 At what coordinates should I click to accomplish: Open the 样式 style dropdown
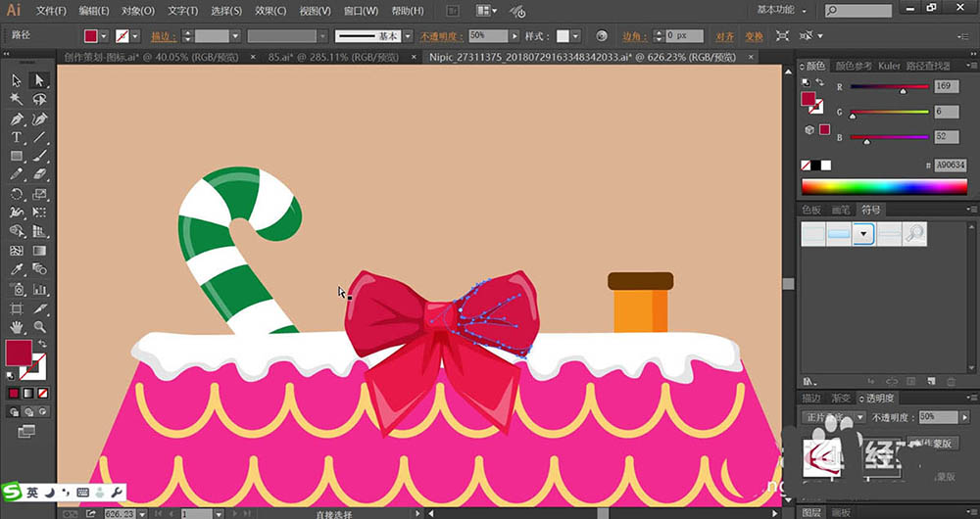point(575,36)
